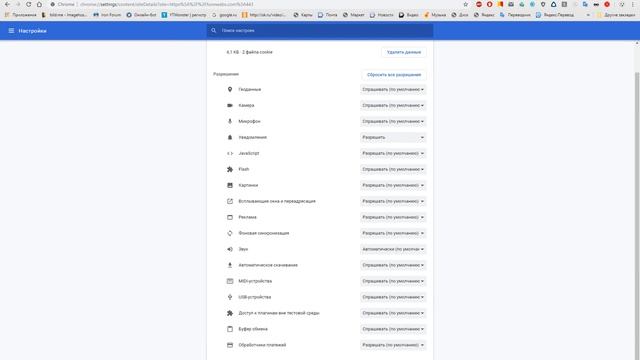Open the MIDI-устройства permission dropdown
This screenshot has width=640, height=360.
click(393, 281)
